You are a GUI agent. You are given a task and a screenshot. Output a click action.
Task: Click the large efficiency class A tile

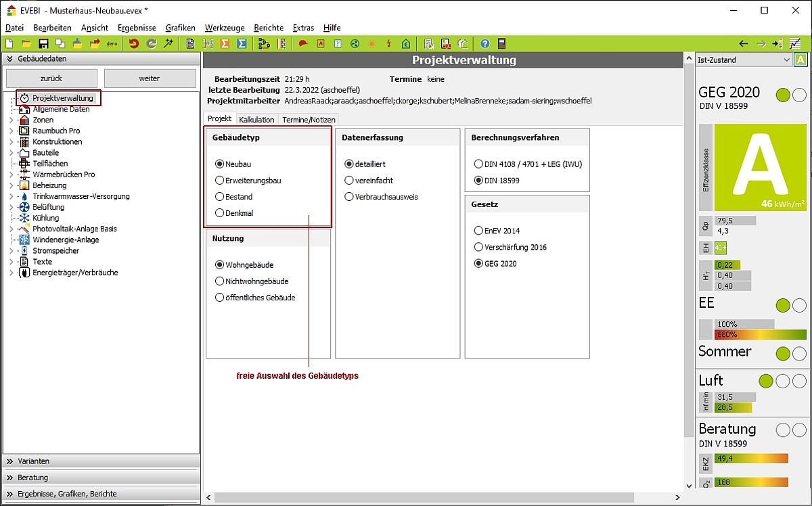coord(761,167)
